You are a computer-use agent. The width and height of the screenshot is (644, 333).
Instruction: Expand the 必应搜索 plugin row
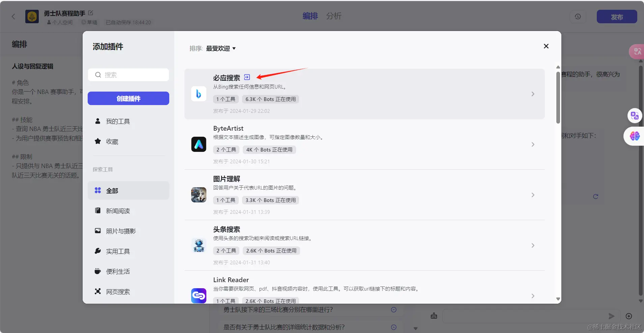(x=533, y=94)
